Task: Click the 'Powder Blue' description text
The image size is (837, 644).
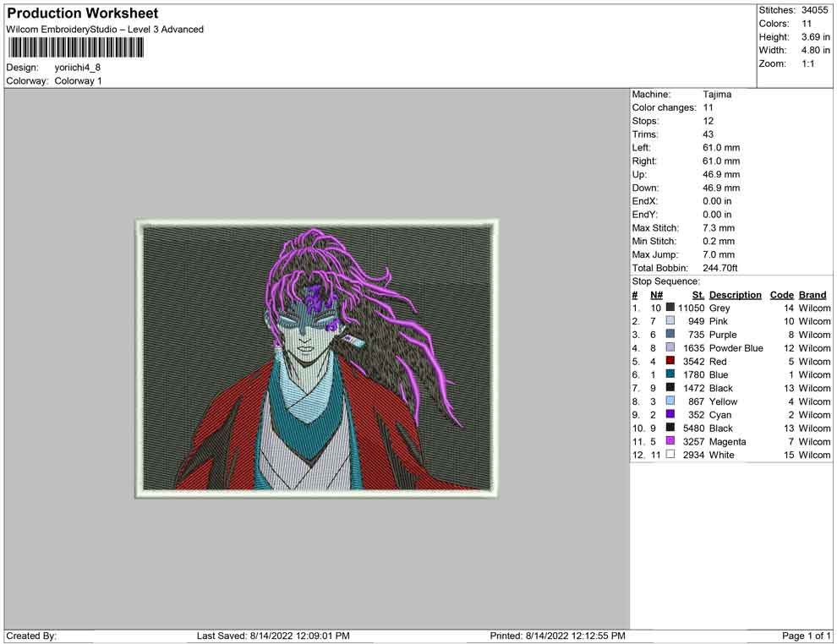Action: (736, 348)
